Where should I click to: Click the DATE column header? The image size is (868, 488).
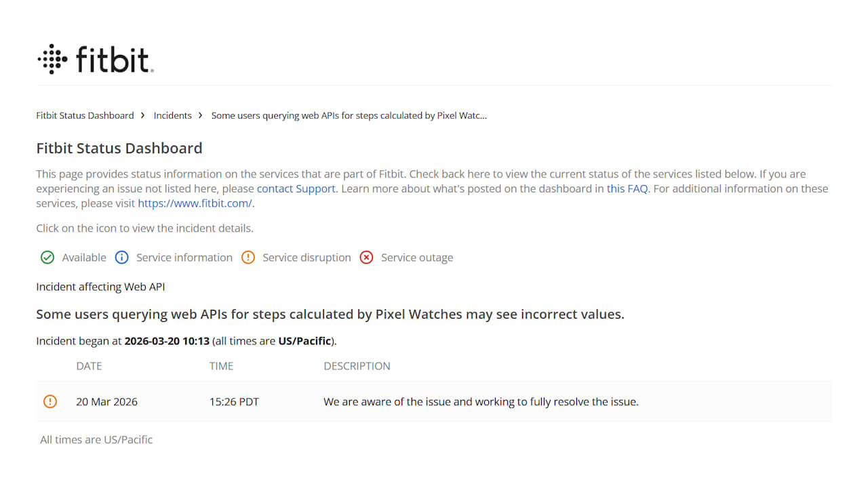89,366
